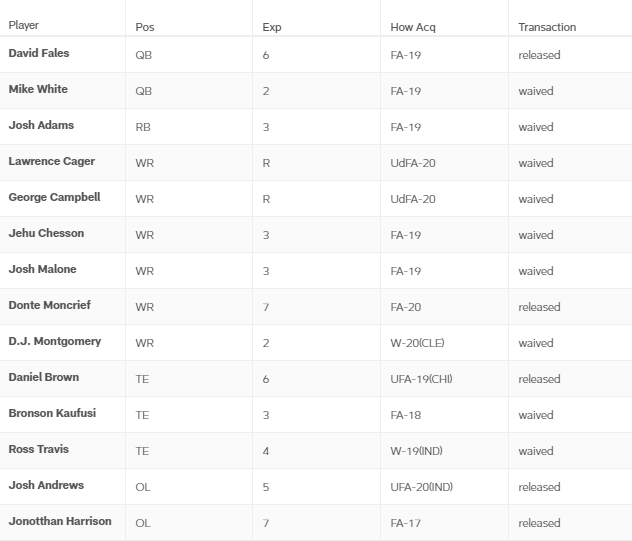Select the Mike White player name

pos(38,89)
